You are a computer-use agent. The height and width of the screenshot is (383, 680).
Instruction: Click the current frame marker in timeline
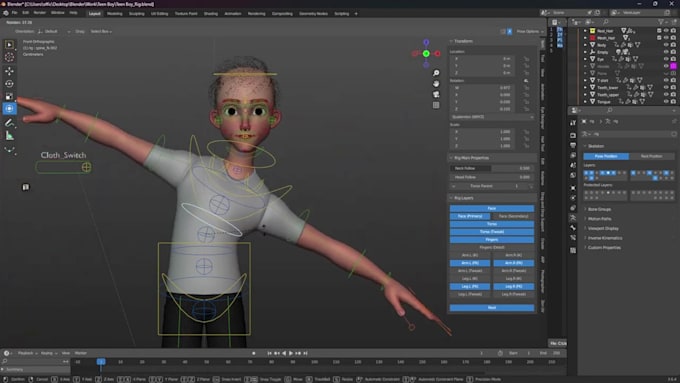(x=101, y=361)
